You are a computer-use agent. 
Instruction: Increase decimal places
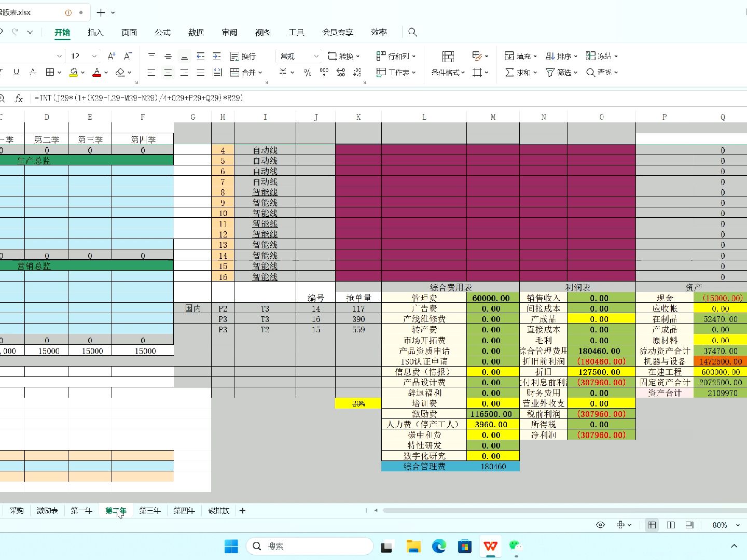point(341,73)
